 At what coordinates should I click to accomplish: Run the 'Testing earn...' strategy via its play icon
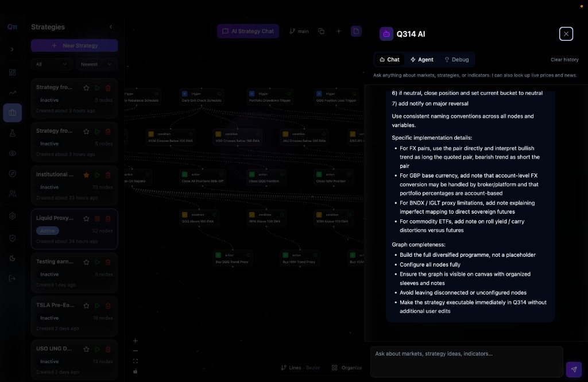[97, 262]
